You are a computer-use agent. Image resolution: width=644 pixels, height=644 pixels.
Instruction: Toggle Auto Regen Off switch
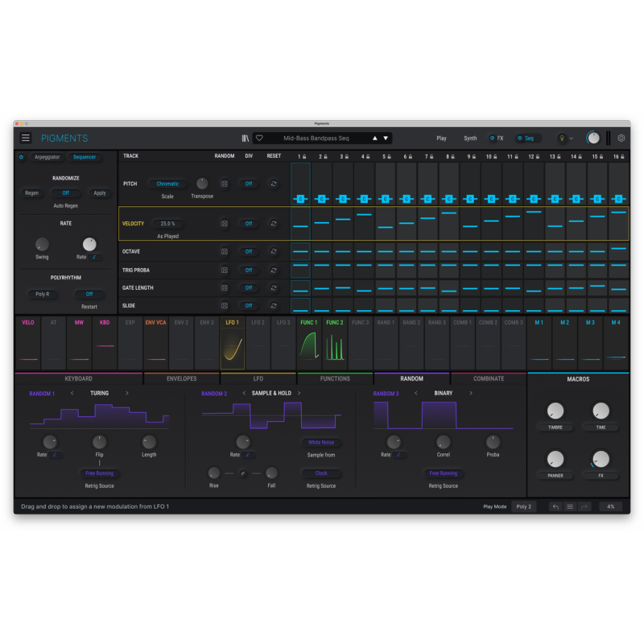(x=66, y=193)
